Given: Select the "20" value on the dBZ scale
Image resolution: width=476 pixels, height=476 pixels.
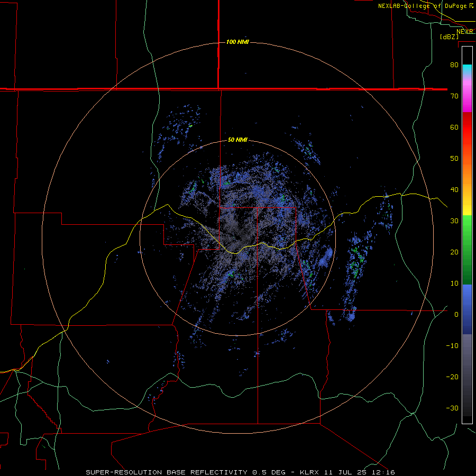Looking at the screenshot, I should pyautogui.click(x=454, y=252).
